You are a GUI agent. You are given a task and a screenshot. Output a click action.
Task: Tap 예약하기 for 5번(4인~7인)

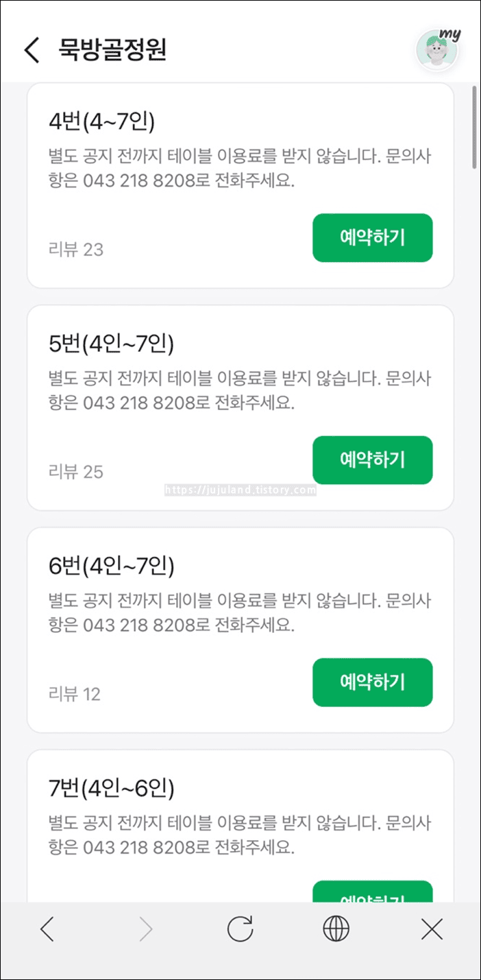point(372,460)
